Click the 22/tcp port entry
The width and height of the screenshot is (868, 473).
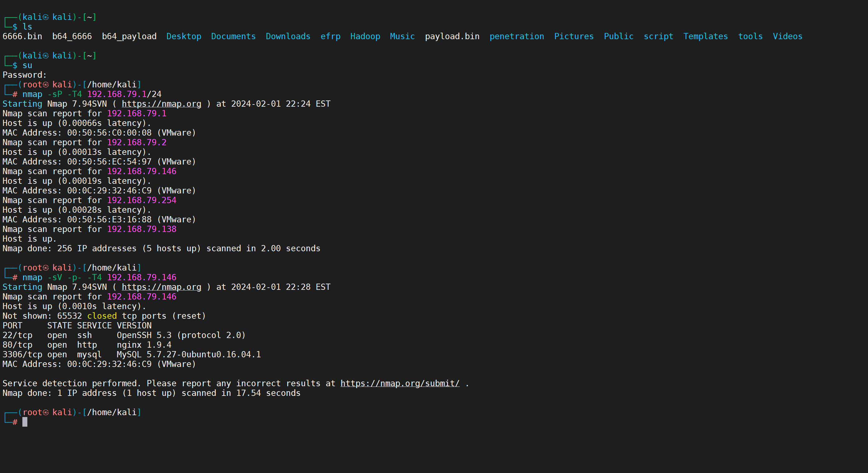pyautogui.click(x=17, y=335)
